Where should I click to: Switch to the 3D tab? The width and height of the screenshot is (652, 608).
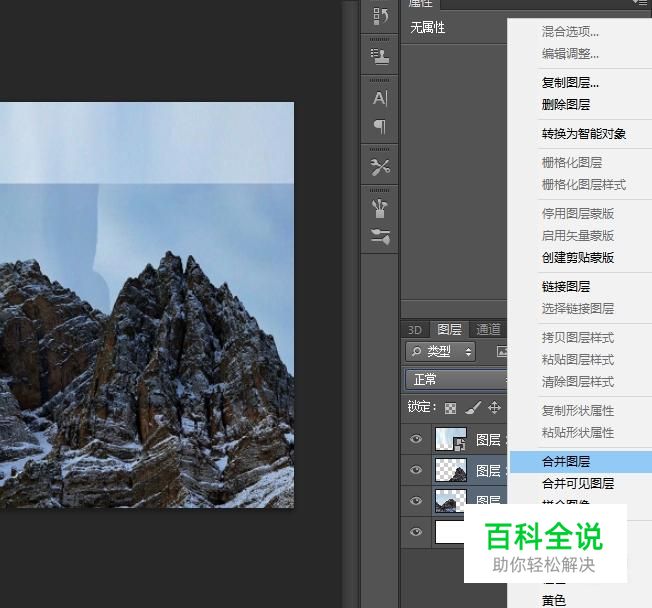(x=415, y=330)
